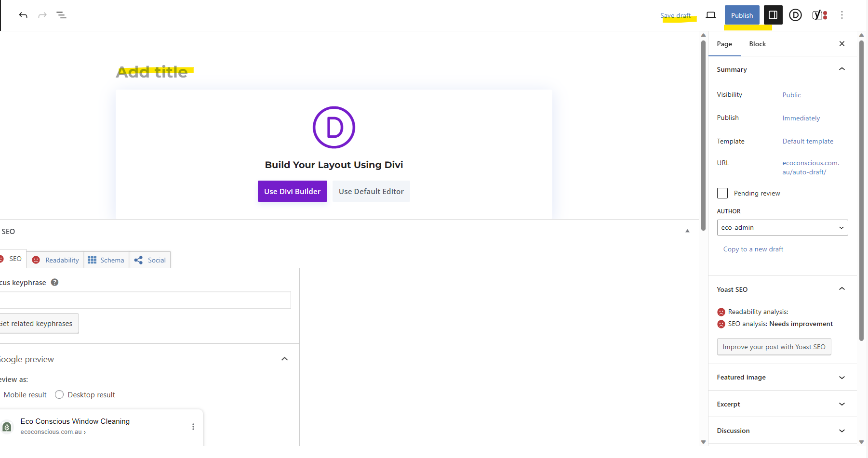This screenshot has height=458, width=868.
Task: Expand the Featured image panel
Action: point(782,377)
